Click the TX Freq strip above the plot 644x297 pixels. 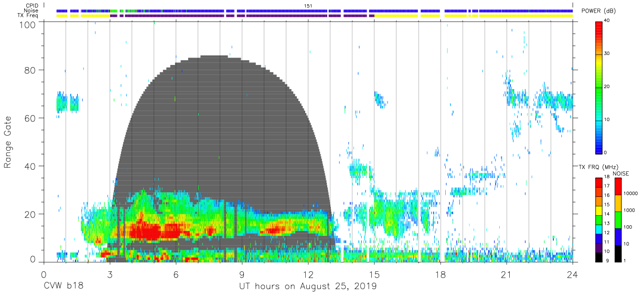pyautogui.click(x=315, y=16)
